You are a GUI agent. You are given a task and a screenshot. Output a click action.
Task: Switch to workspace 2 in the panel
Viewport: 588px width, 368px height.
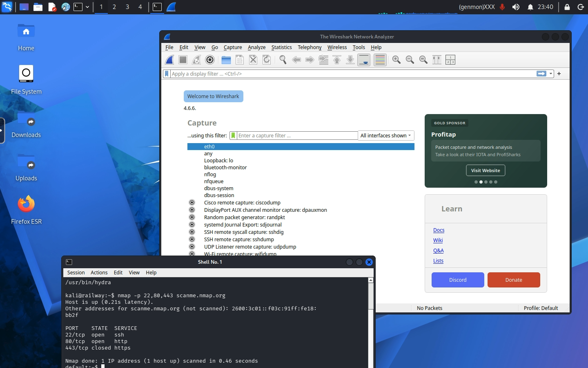tap(114, 7)
